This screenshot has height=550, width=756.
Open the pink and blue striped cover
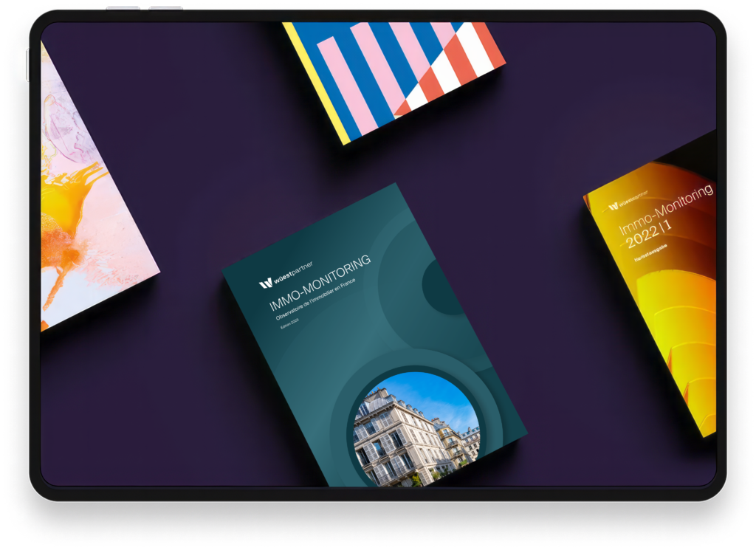point(394,83)
